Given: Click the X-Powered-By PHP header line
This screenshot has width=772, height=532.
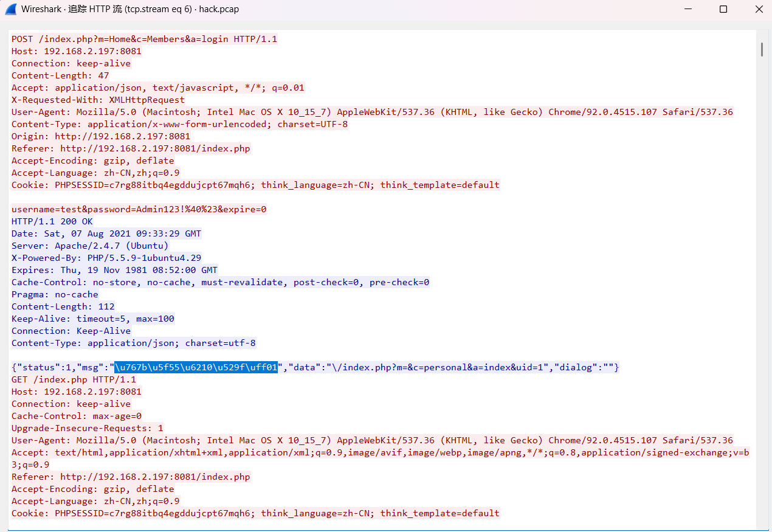Looking at the screenshot, I should [x=106, y=258].
